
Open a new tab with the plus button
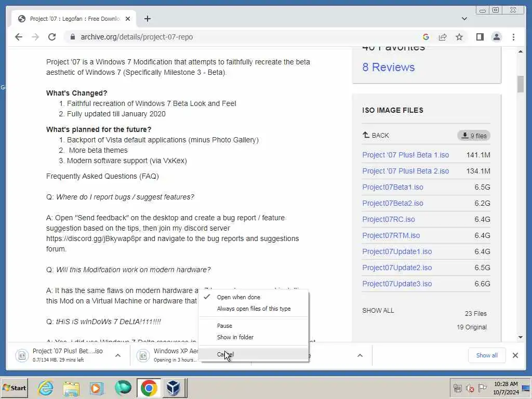(x=147, y=19)
